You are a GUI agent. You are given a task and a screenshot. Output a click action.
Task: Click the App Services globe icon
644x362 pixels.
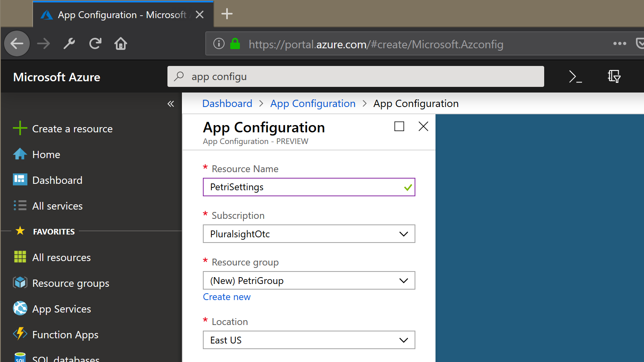(x=20, y=308)
